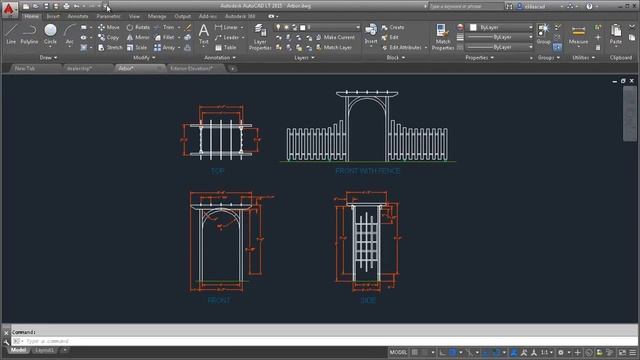This screenshot has width=640, height=360.
Task: Toggle group selection in Groups panel
Action: 558,47
